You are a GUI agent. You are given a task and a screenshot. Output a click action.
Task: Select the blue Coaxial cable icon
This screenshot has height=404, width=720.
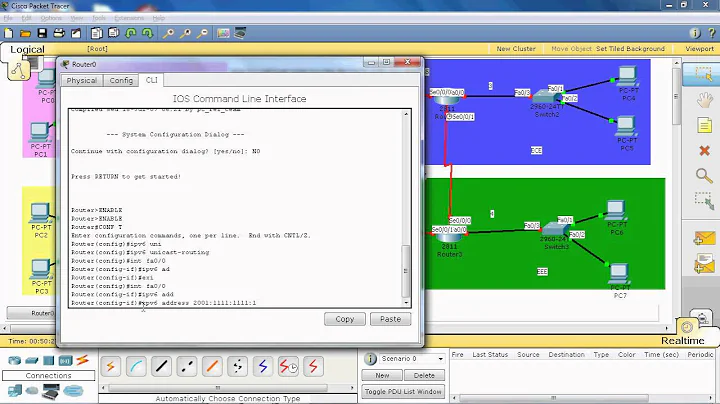[263, 366]
